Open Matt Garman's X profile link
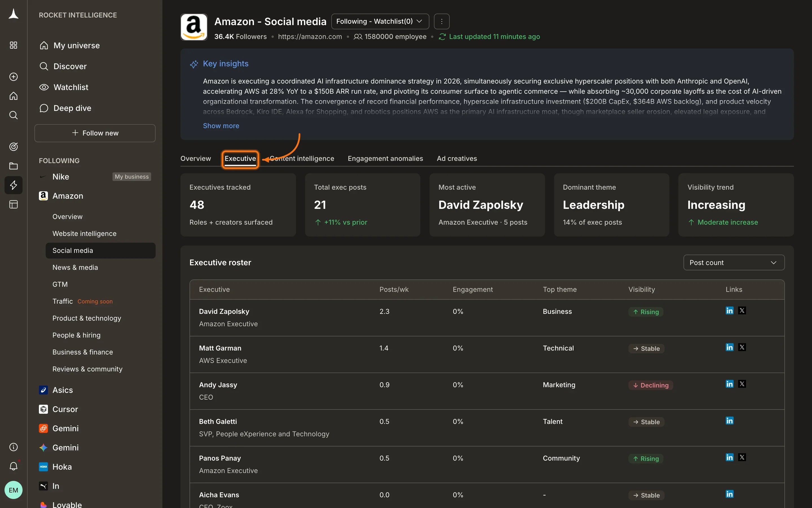The width and height of the screenshot is (812, 508). [x=742, y=347]
